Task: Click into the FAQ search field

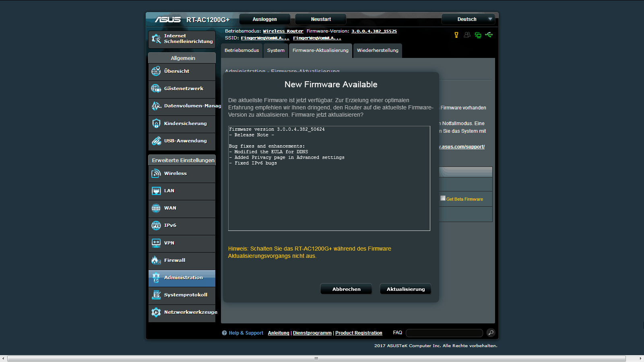Action: pos(444,333)
